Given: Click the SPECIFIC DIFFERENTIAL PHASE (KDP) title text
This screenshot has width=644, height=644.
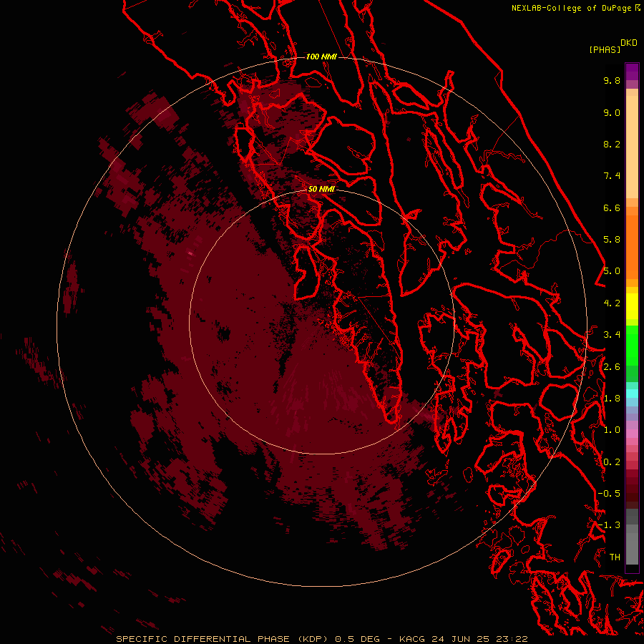Looking at the screenshot, I should [222, 639].
